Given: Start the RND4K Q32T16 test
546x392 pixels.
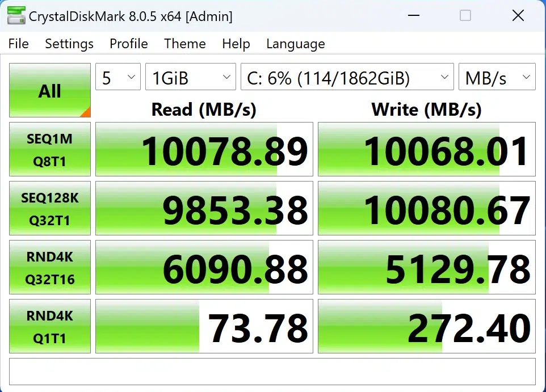Looking at the screenshot, I should tap(50, 267).
